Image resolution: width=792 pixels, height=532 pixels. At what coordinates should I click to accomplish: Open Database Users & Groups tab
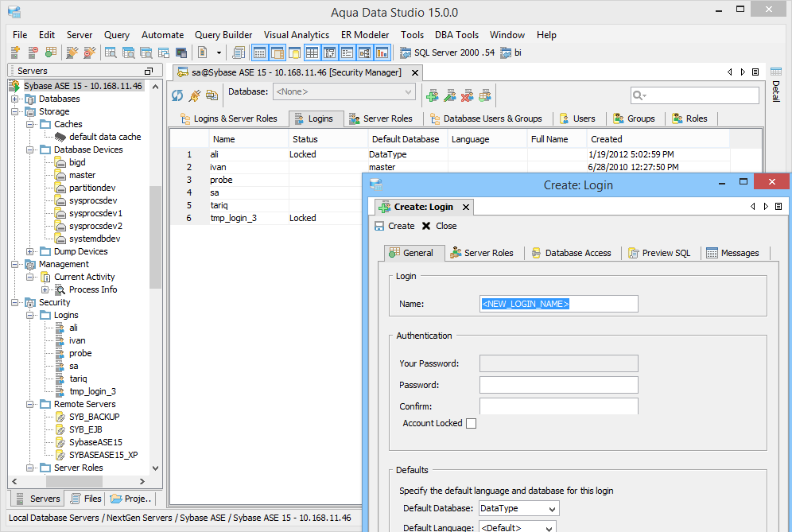[486, 118]
